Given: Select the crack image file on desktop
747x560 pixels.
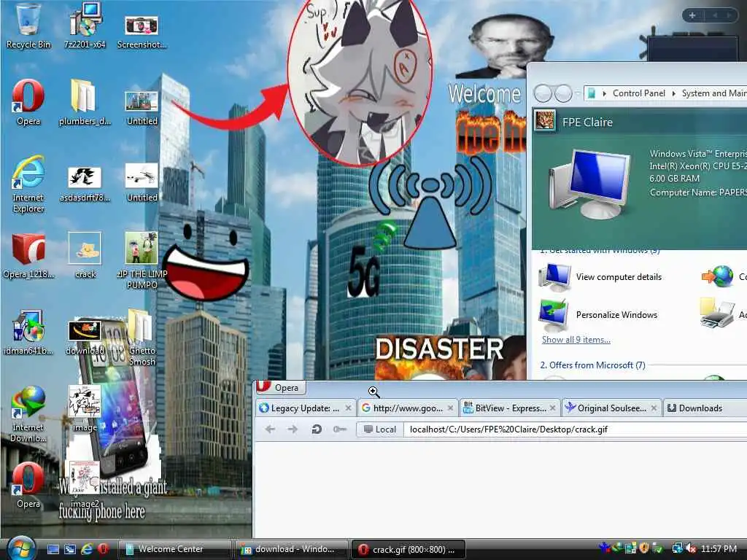Looking at the screenshot, I should [85, 254].
